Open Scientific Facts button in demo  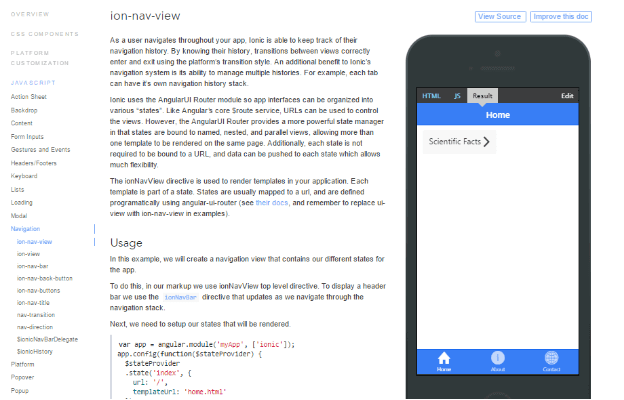point(459,142)
